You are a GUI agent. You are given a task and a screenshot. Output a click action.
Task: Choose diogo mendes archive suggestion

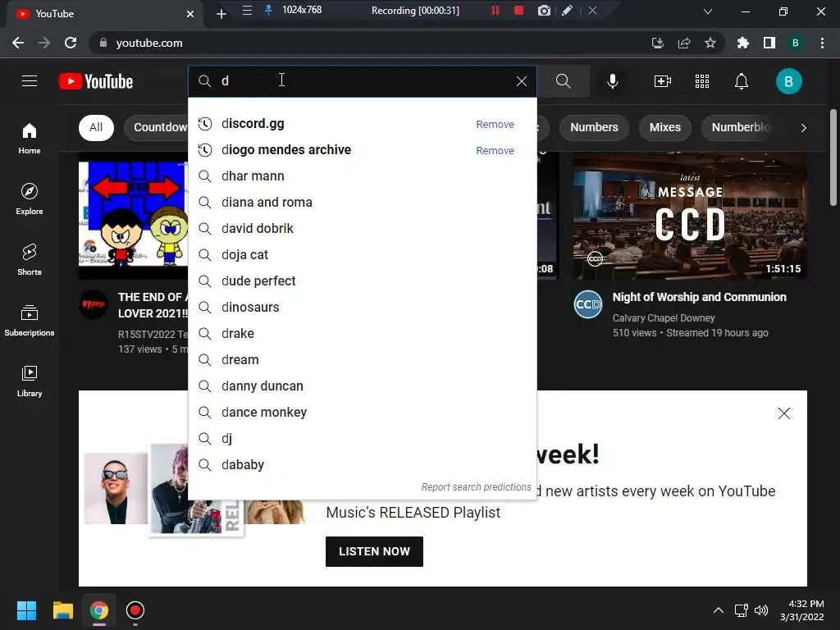tap(362, 150)
